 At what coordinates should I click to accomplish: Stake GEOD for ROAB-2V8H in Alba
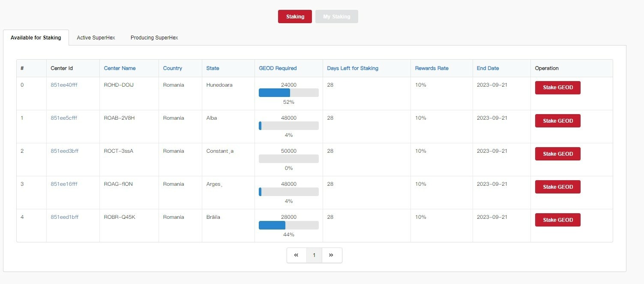[x=557, y=121]
